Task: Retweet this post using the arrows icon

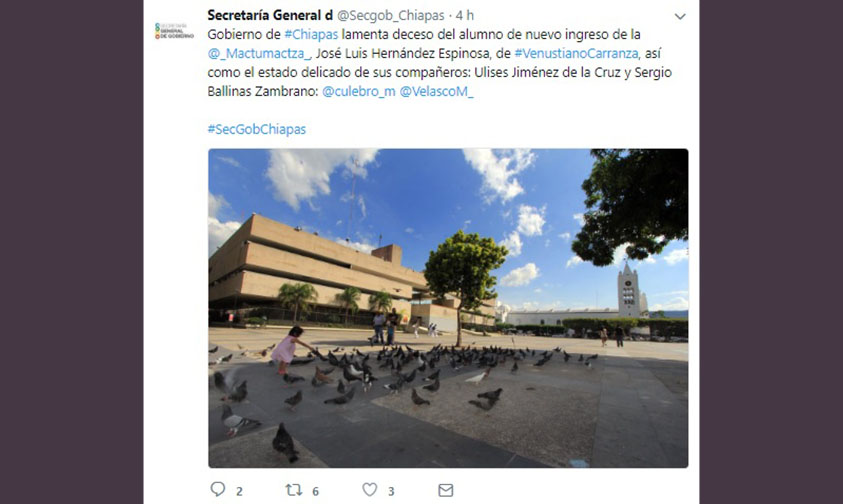Action: pyautogui.click(x=294, y=489)
